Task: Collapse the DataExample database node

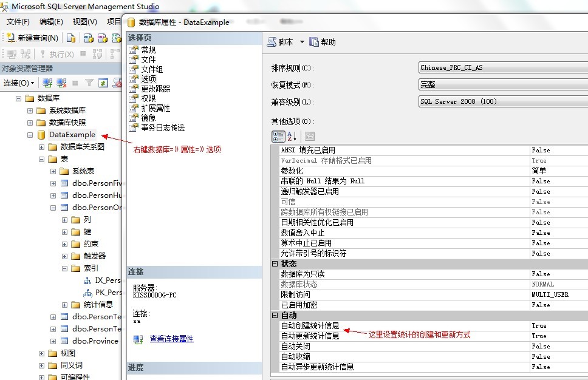Action: click(x=30, y=135)
